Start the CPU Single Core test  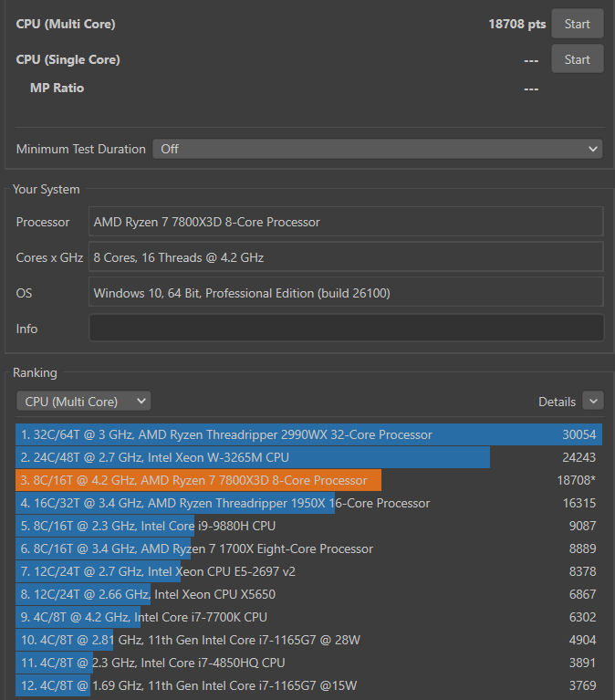point(577,59)
